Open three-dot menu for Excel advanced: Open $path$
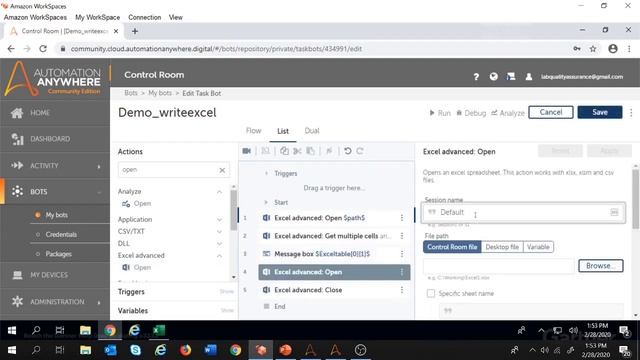This screenshot has height=360, width=640. (402, 218)
